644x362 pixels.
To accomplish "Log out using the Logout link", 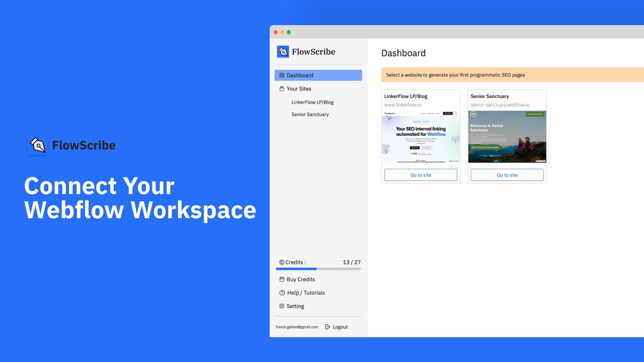I will [340, 327].
